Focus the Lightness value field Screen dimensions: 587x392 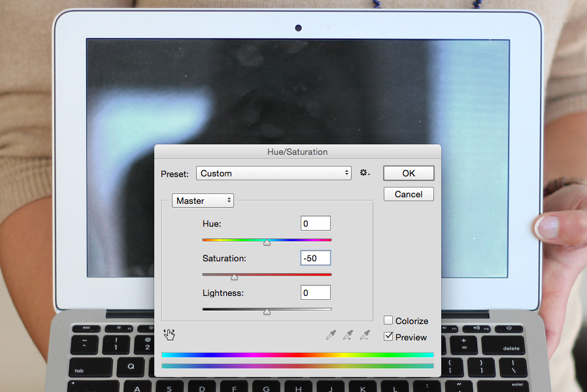[316, 293]
